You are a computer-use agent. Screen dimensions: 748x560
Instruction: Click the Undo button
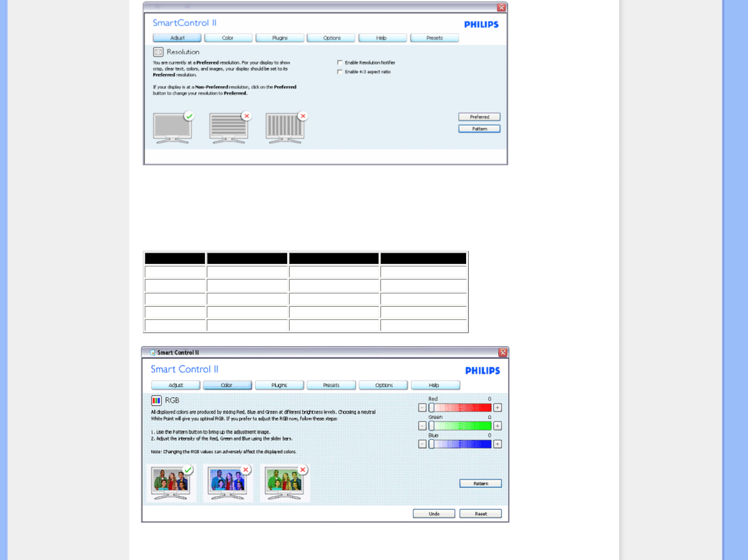(434, 514)
